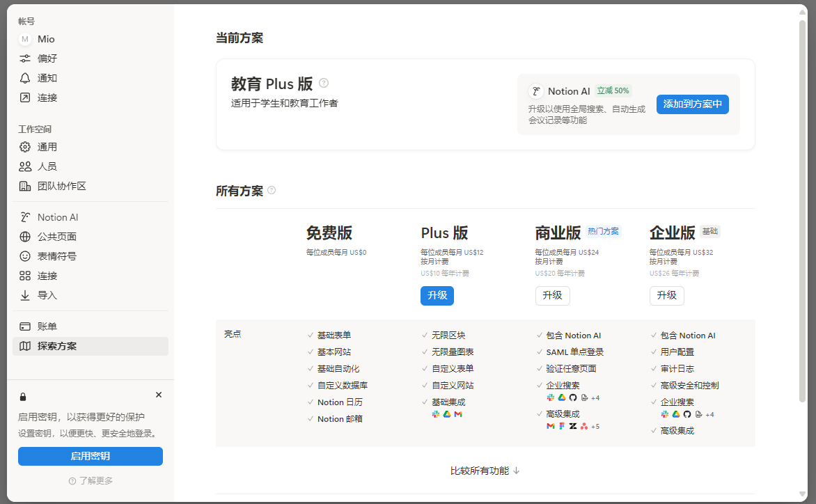This screenshot has width=816, height=504.
Task: Click the 连接 arrow icon under 帐号
Action: (25, 97)
